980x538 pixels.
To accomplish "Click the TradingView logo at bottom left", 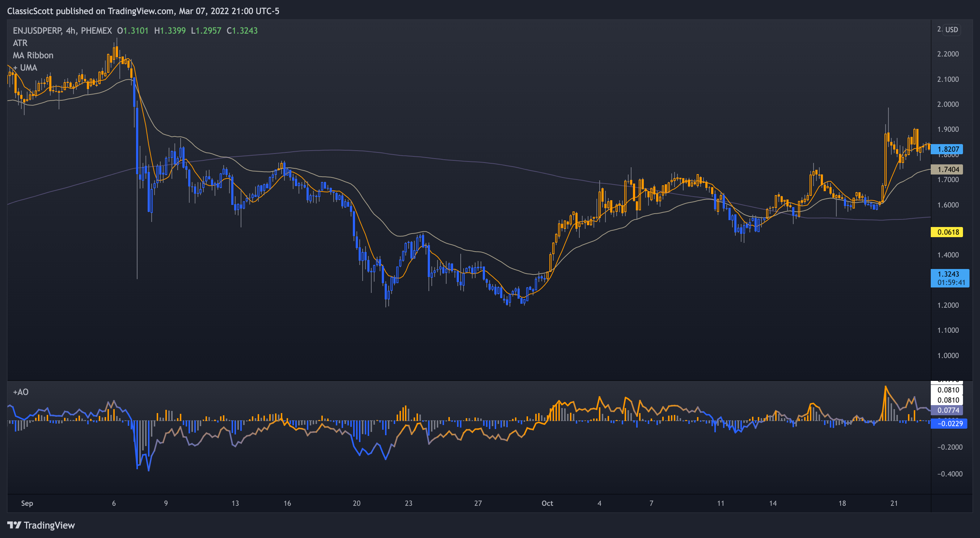I will coord(41,525).
